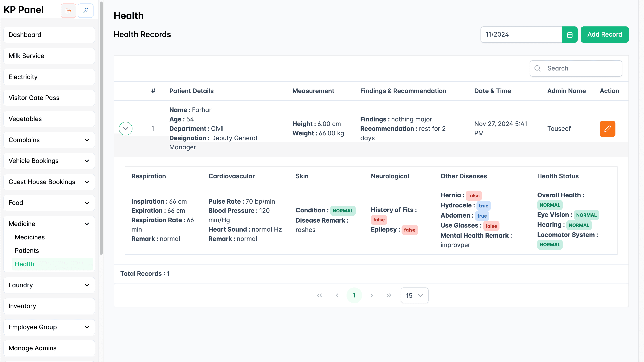Viewport: 644px width, 362px height.
Task: Click the magnifier icon in the records search bar
Action: coord(538,68)
